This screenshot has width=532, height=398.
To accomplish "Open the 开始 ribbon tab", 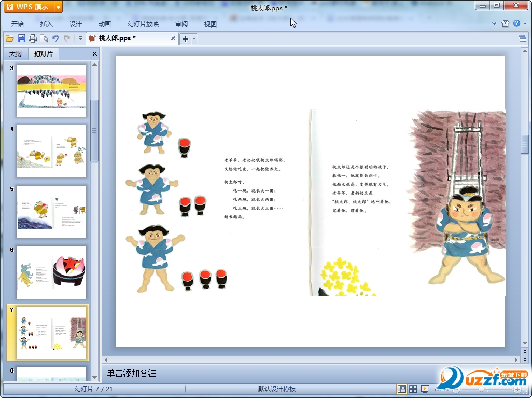I will (17, 24).
